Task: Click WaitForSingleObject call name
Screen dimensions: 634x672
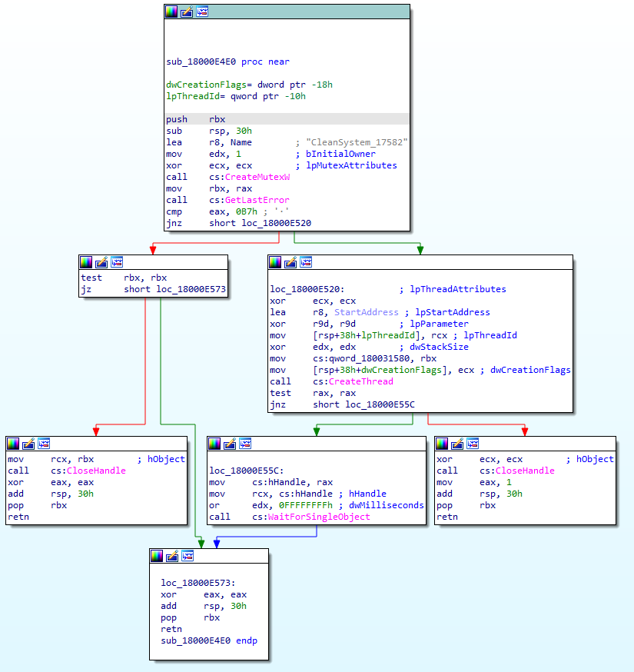Action: click(319, 517)
